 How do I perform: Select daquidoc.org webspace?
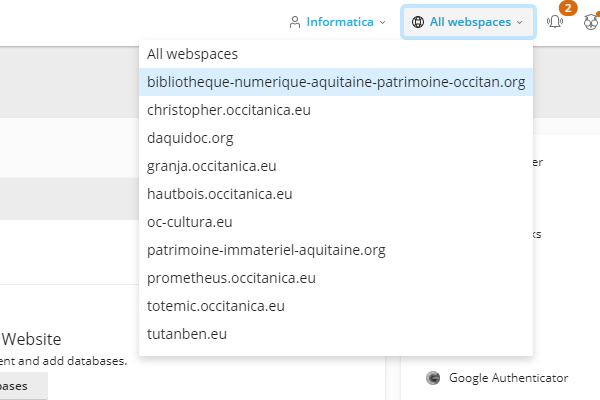(190, 138)
